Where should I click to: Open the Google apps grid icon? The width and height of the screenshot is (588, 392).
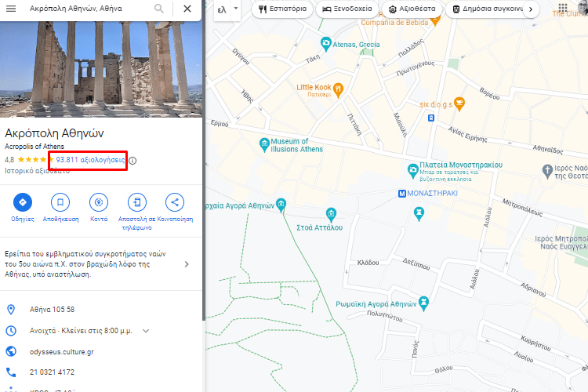(x=562, y=8)
